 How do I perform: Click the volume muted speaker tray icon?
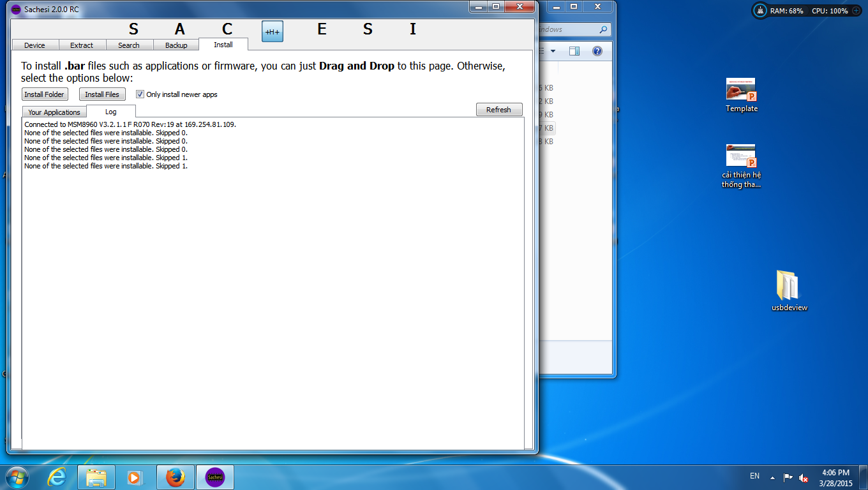(804, 477)
